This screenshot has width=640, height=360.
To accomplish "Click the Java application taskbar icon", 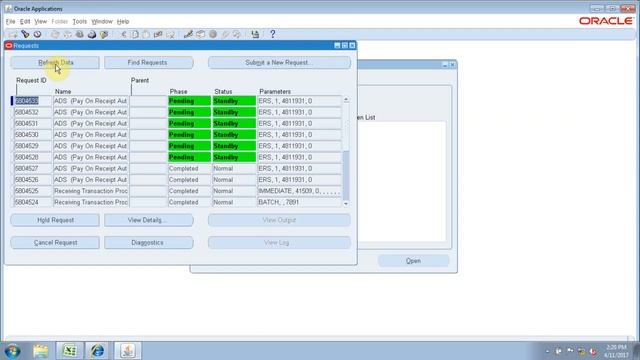I will tap(127, 351).
